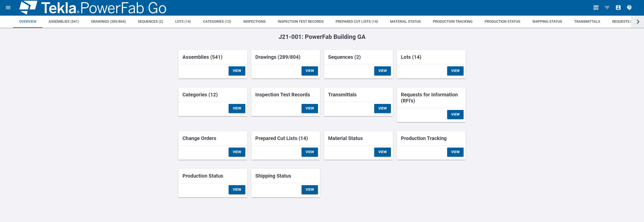Screen dimensions: 644x222
Task: Click the help question mark icon
Action: pos(629,8)
